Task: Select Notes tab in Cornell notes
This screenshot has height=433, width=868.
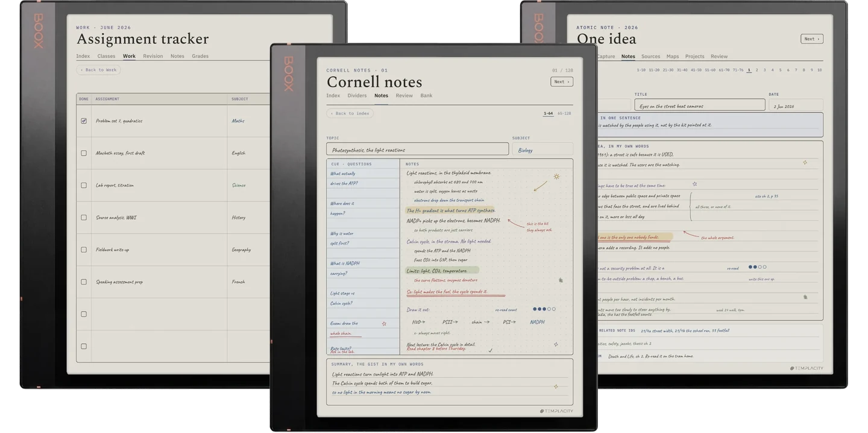Action: (381, 95)
